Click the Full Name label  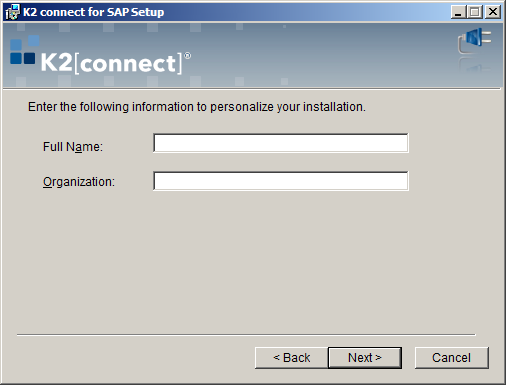[x=73, y=147]
